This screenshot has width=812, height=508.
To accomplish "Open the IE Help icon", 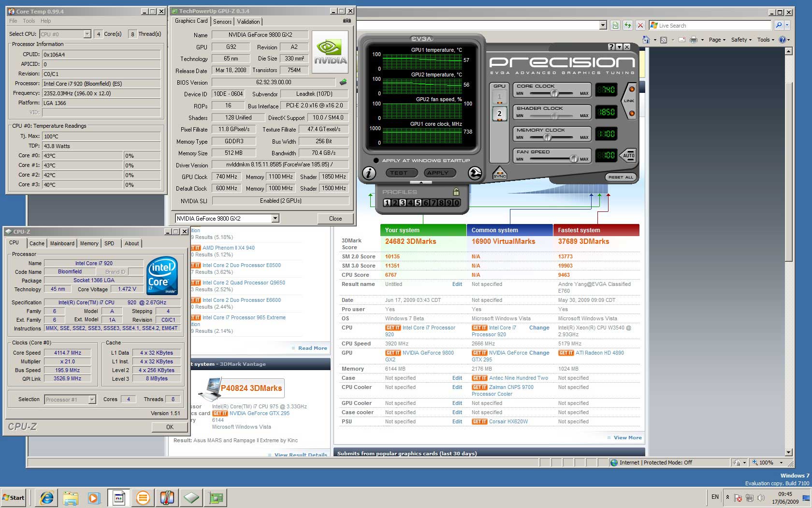I will point(783,40).
